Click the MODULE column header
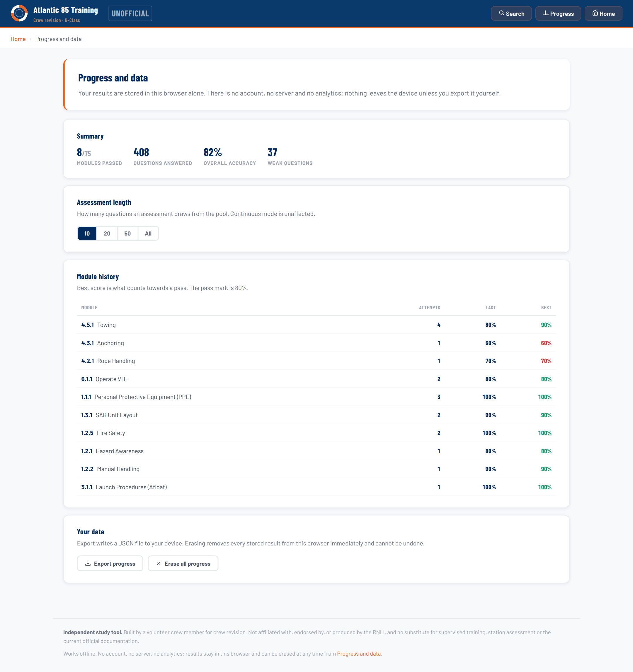This screenshot has height=672, width=633. [89, 308]
